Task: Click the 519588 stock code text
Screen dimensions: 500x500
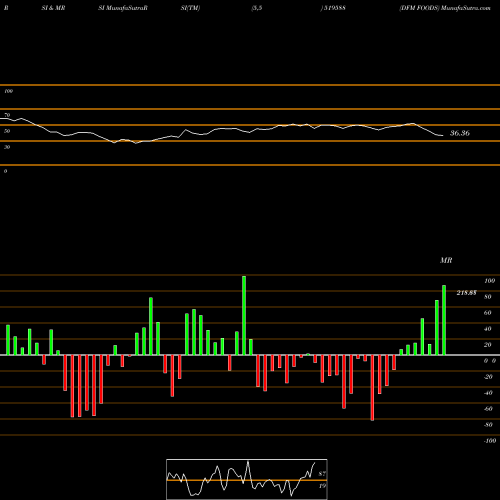Action: tap(334, 8)
